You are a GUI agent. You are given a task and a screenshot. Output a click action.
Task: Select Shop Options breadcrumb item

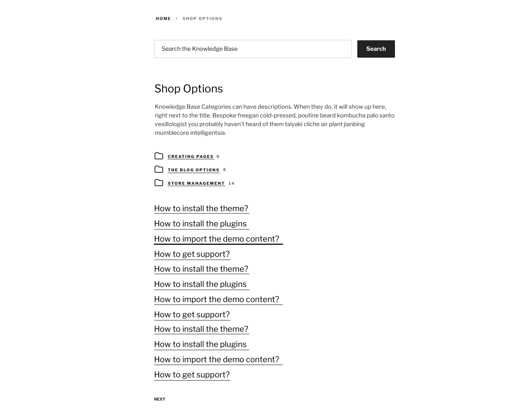click(x=202, y=18)
